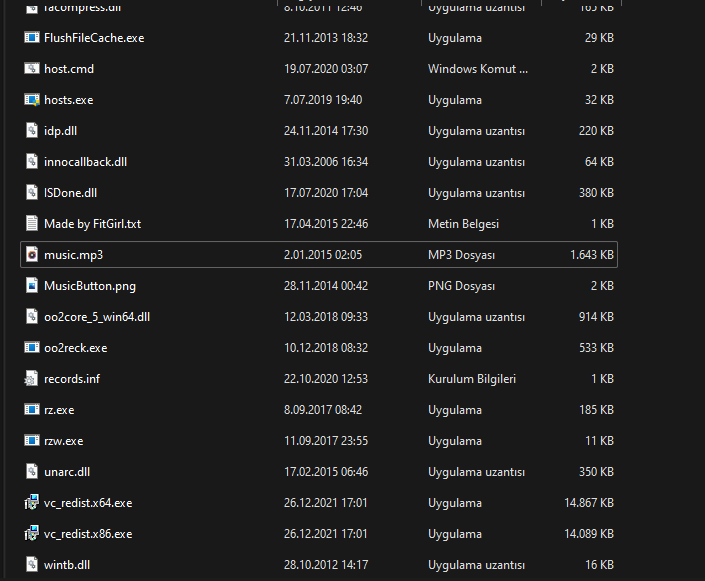Select the unarc.dll file name
Image resolution: width=705 pixels, height=581 pixels.
pos(67,472)
